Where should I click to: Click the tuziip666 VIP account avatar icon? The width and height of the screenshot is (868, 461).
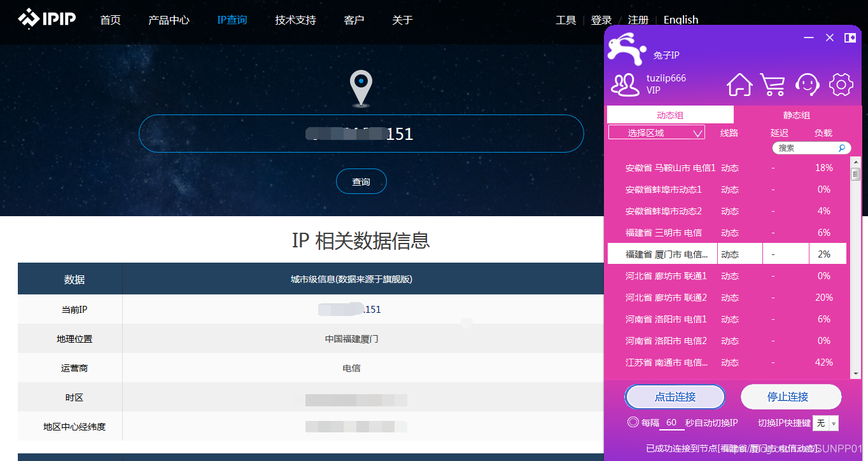click(x=624, y=84)
